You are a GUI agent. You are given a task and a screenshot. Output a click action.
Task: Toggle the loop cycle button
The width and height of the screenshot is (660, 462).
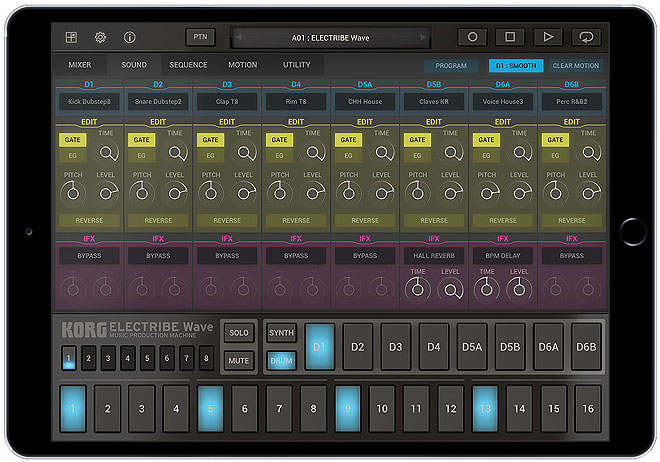[585, 37]
